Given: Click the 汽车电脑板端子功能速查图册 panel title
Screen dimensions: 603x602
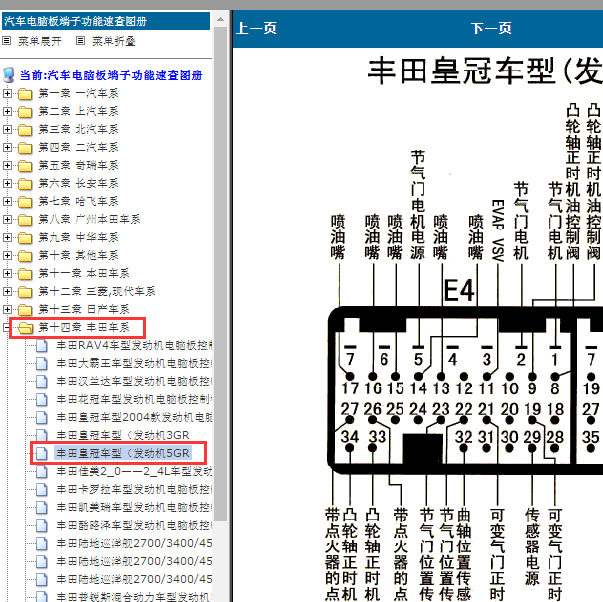Looking at the screenshot, I should tap(75, 21).
